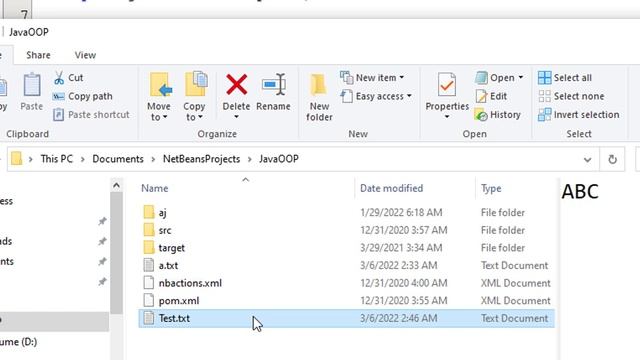Click the navigation pane scrollbar thumb
The image size is (640, 360).
coord(116,253)
